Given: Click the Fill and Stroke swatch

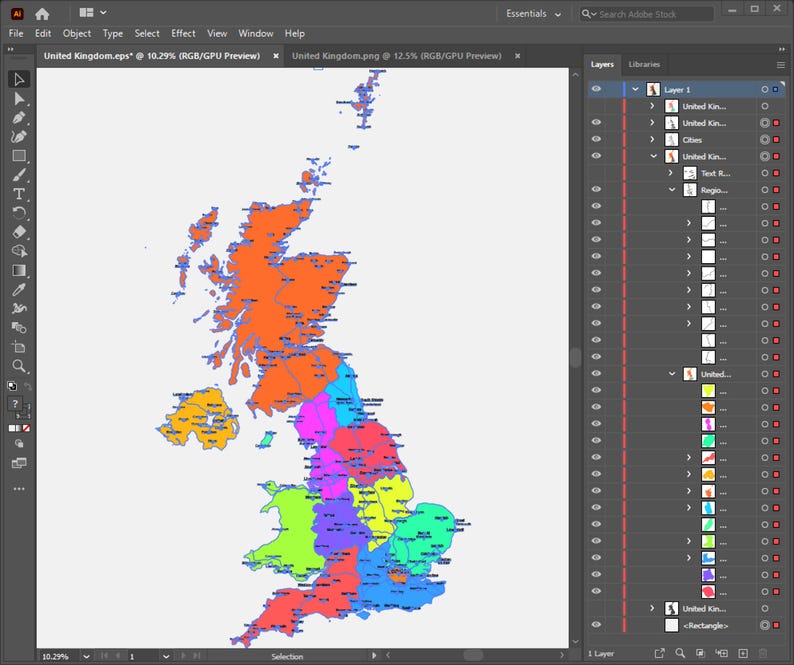Looking at the screenshot, I should coord(19,407).
